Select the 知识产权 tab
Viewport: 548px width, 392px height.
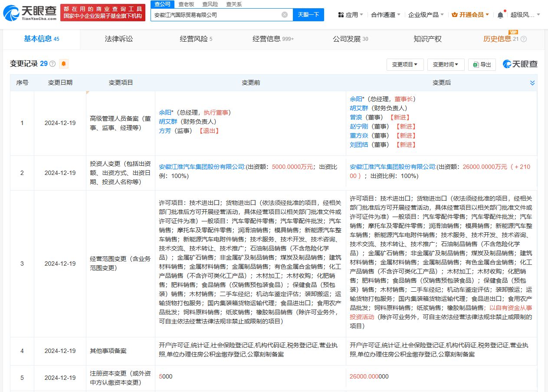tap(427, 39)
